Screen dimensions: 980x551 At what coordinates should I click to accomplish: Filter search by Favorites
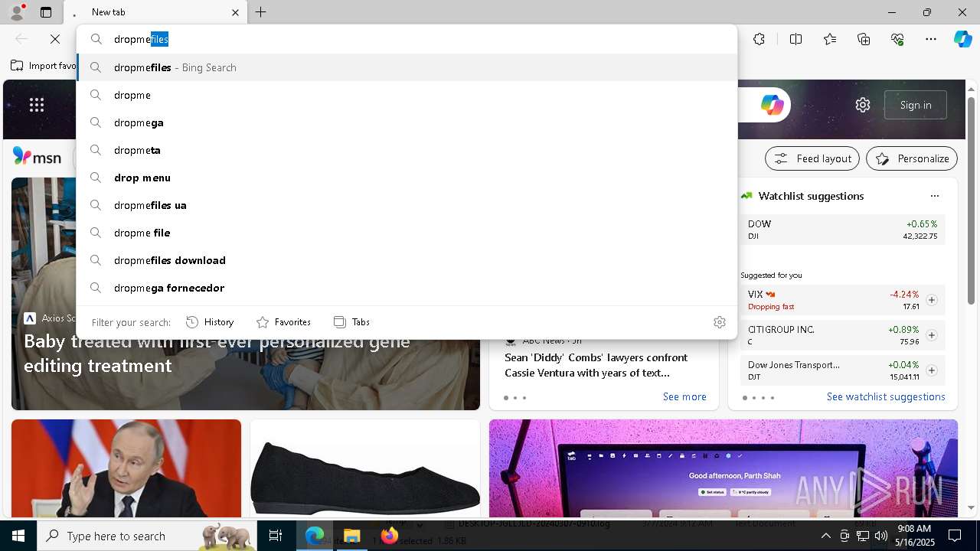pyautogui.click(x=283, y=322)
